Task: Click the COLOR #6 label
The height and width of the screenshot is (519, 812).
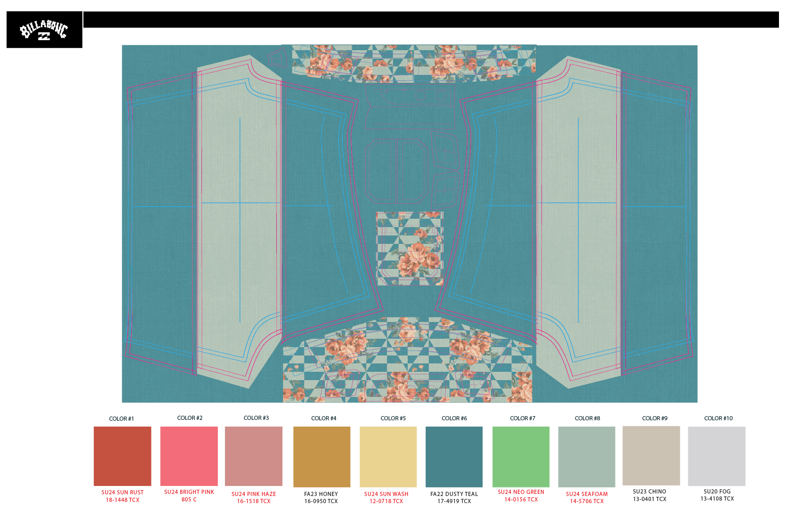Action: click(x=455, y=418)
